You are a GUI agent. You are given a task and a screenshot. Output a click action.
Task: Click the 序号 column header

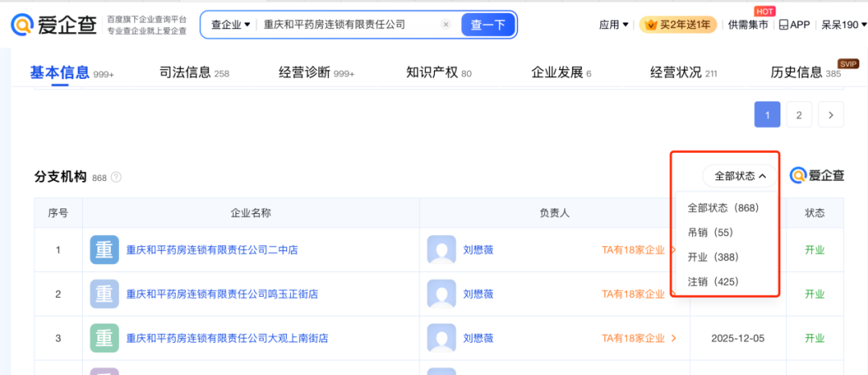58,212
